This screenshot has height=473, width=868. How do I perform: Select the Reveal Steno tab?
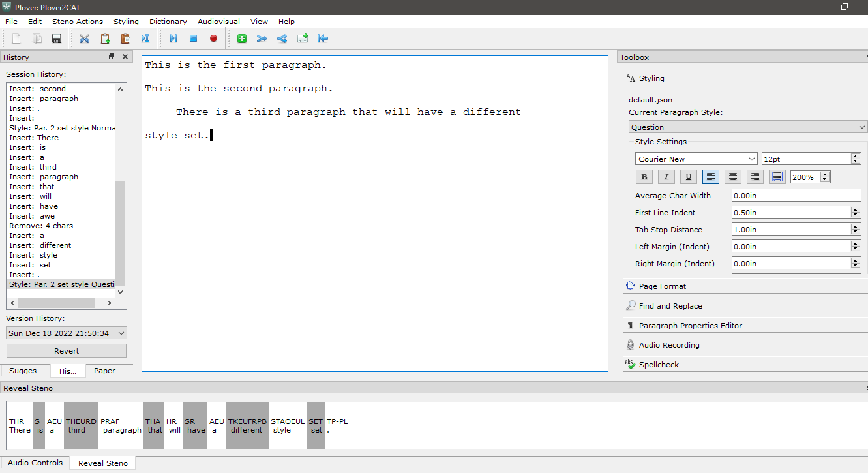tap(103, 463)
